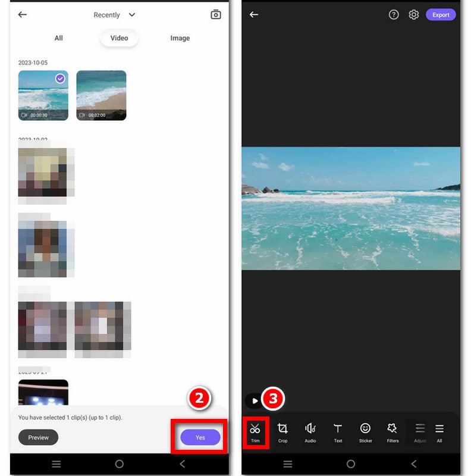
Task: Tap the dark video thumbnail at list bottom
Action: point(43,392)
